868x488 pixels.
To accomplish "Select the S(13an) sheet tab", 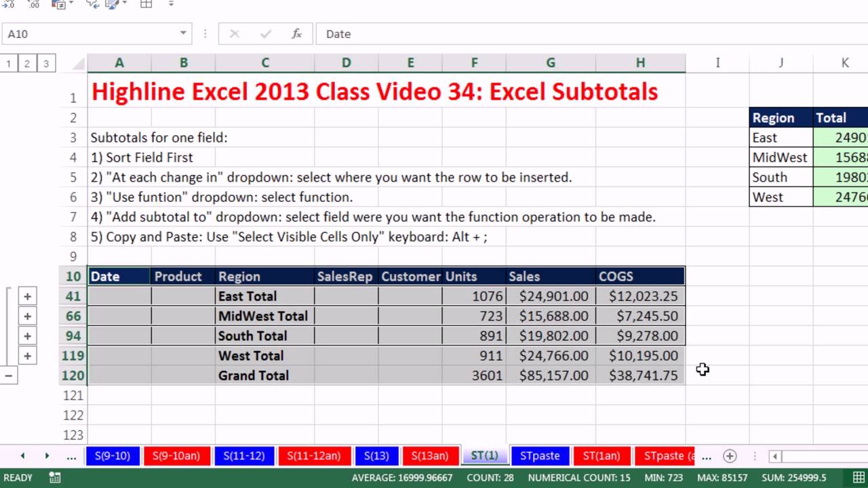I will pyautogui.click(x=430, y=456).
